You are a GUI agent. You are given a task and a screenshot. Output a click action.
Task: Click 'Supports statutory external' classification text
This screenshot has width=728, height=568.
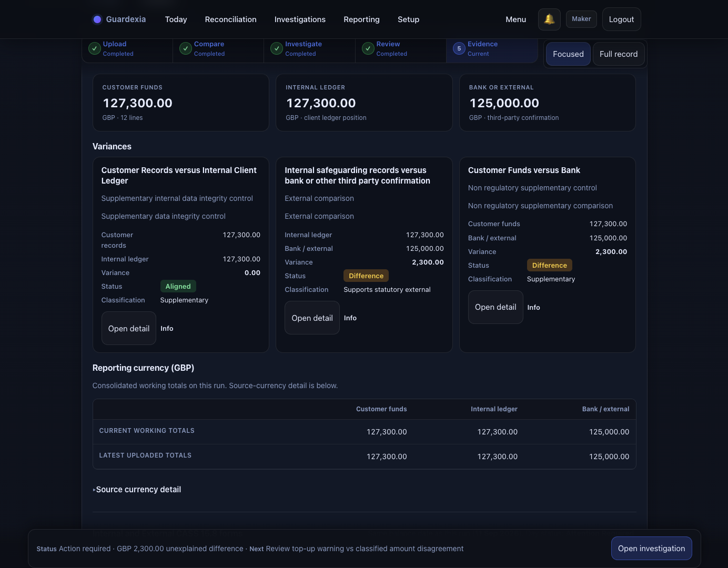click(x=387, y=289)
